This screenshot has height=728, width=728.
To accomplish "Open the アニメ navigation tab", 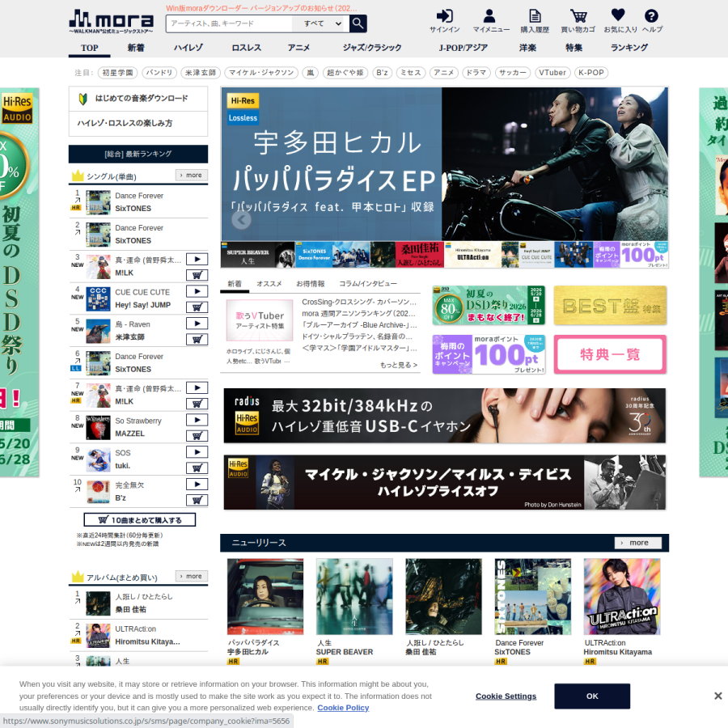I will tap(298, 48).
